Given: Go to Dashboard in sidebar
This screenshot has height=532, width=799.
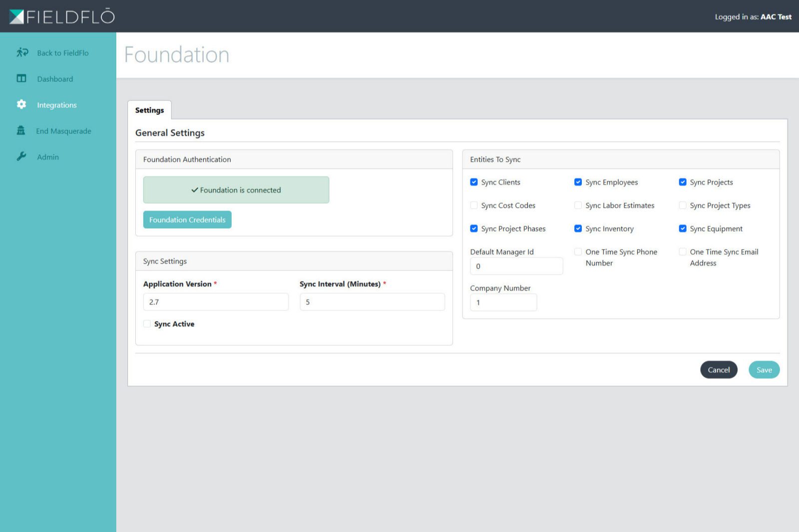Looking at the screenshot, I should point(55,79).
